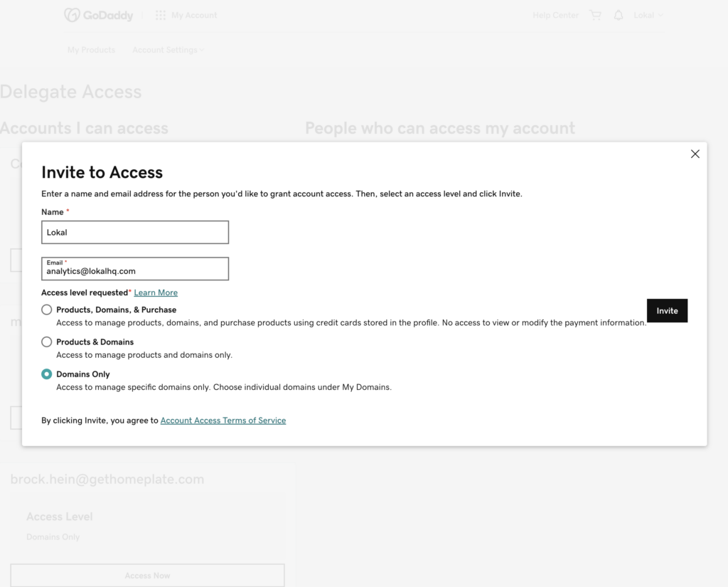Expand the Account Settings menu
The width and height of the screenshot is (728, 587).
click(x=168, y=50)
